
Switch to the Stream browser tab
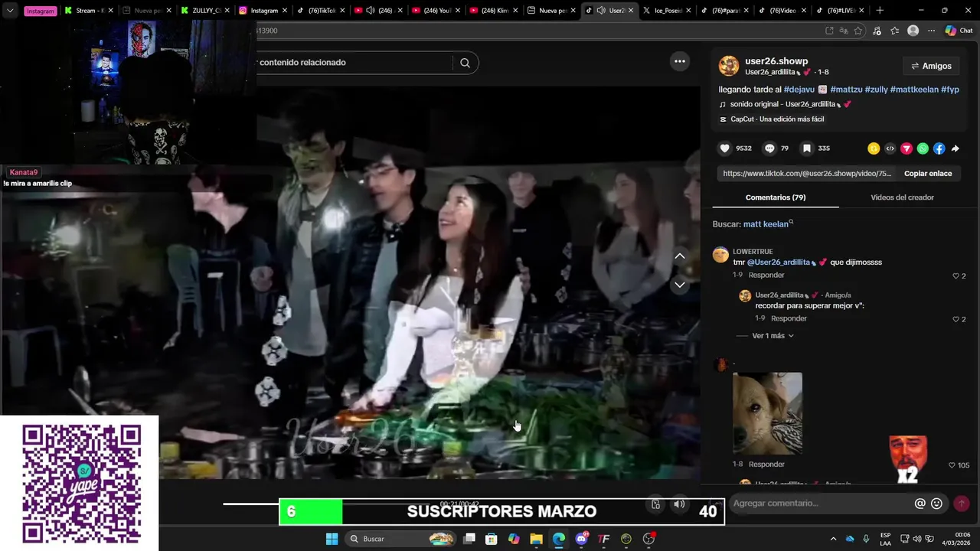(87, 11)
